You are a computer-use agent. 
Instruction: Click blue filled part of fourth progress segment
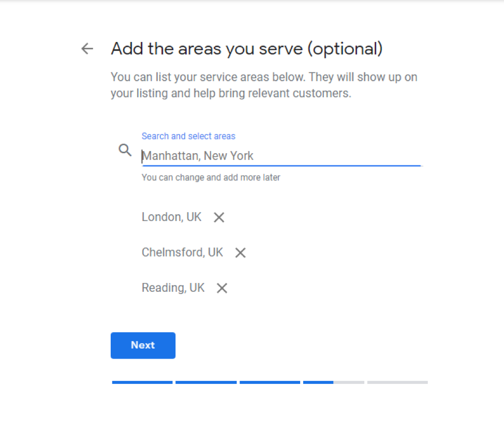click(x=318, y=382)
